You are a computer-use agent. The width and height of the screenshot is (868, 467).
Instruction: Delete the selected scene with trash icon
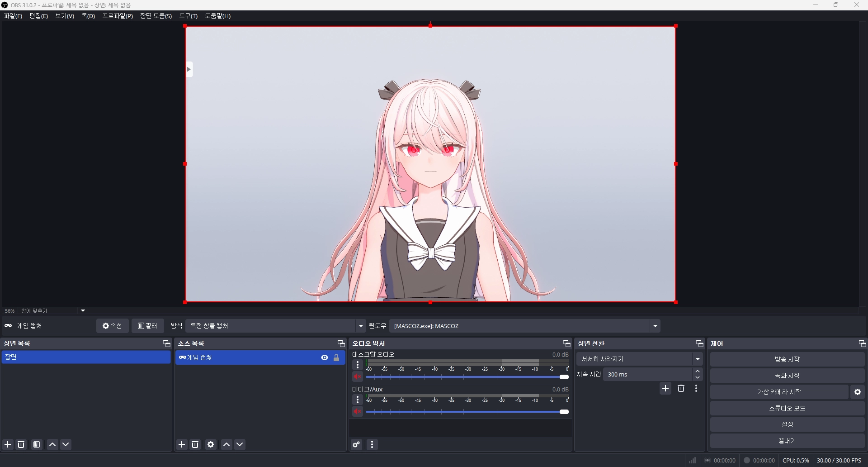pos(21,444)
